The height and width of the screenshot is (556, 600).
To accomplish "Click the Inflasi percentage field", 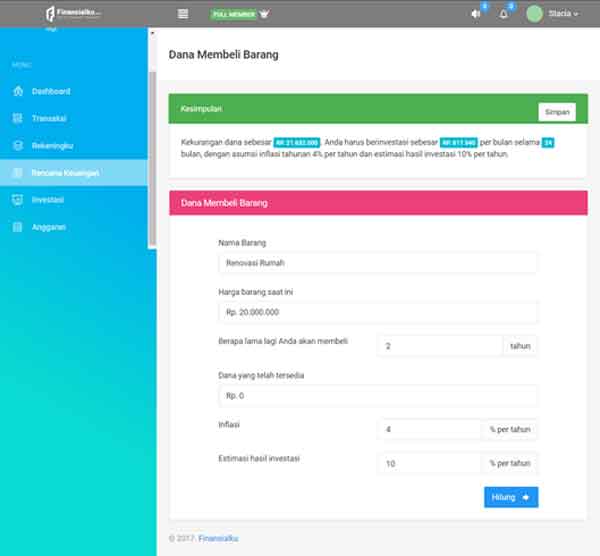I will click(430, 430).
